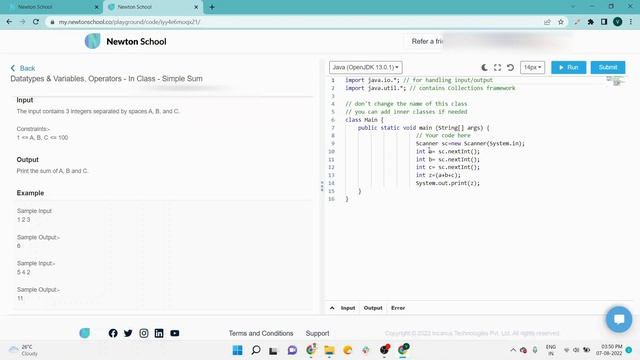Screen dimensions: 640x360
Task: Open Newton School Instagram page
Action: coord(144,333)
